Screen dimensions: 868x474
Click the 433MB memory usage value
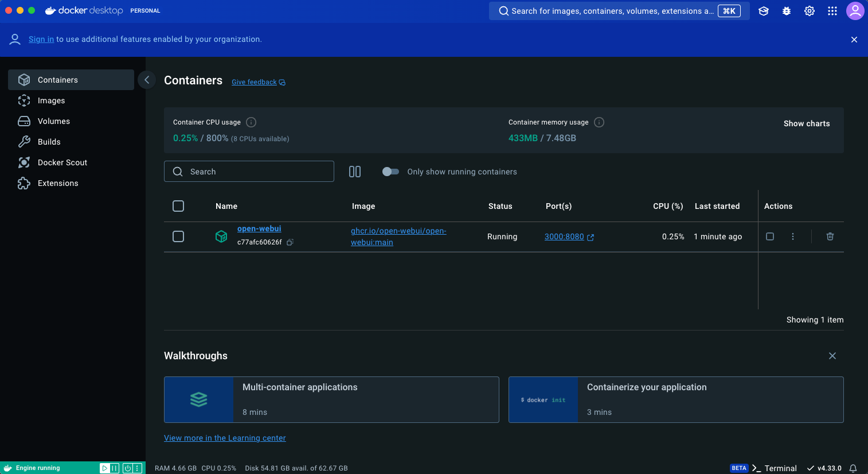click(x=523, y=138)
